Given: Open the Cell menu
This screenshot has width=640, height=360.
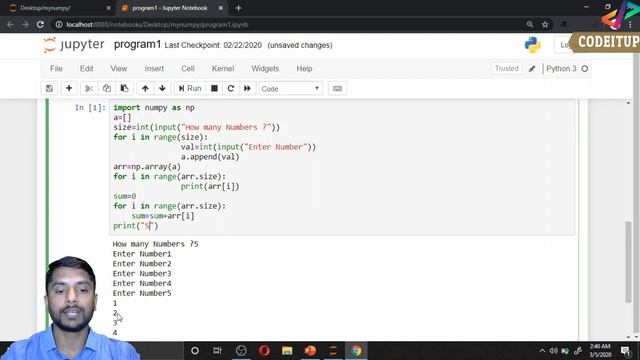Looking at the screenshot, I should [188, 69].
